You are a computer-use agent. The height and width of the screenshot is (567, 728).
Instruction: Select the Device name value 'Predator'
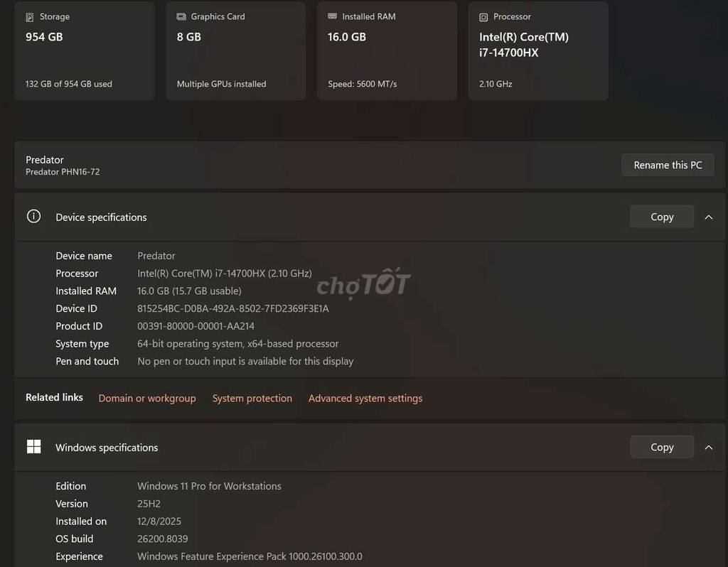tap(156, 256)
